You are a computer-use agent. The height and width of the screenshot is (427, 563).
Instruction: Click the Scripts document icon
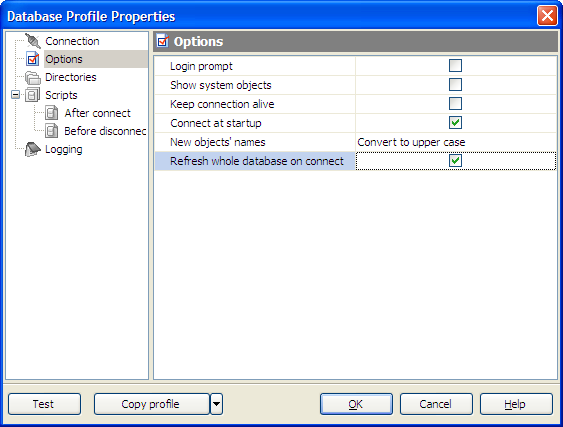click(x=33, y=95)
